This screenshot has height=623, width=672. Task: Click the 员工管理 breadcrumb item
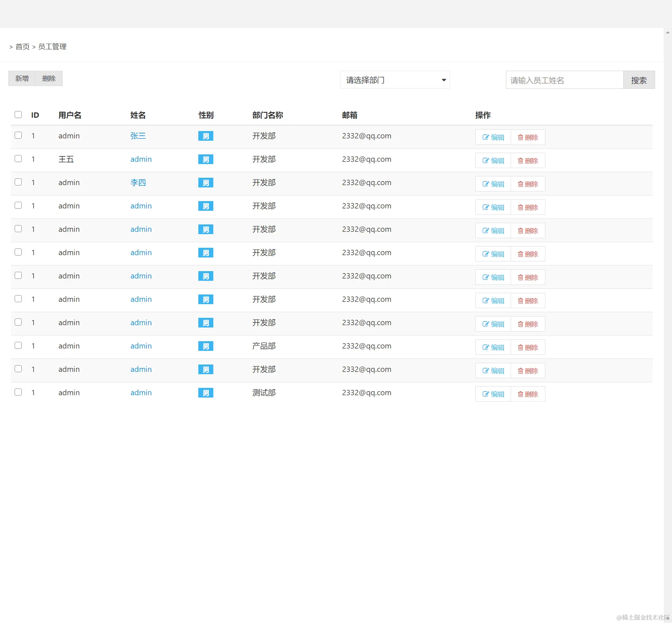point(52,46)
